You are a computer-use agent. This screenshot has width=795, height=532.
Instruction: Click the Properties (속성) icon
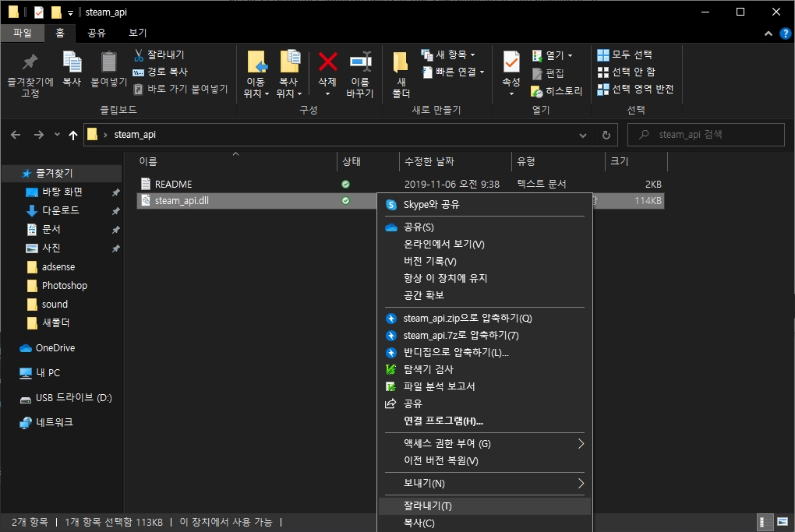[x=511, y=62]
